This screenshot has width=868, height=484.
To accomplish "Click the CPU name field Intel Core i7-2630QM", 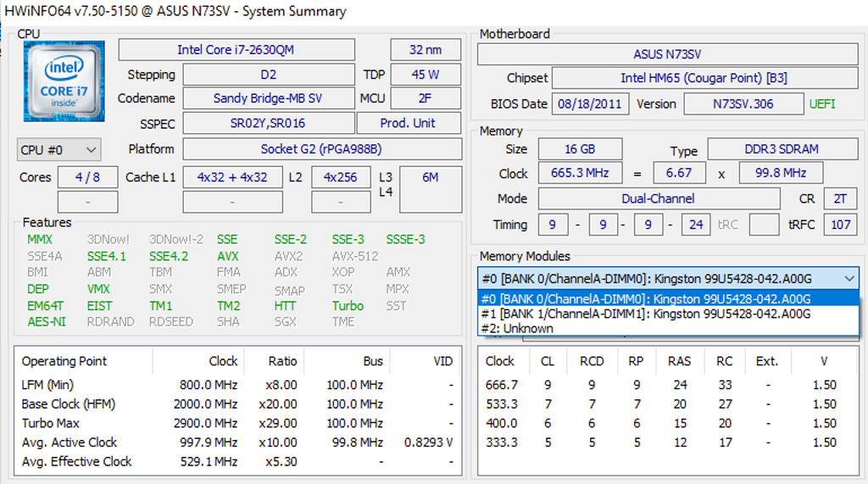I will coord(236,50).
